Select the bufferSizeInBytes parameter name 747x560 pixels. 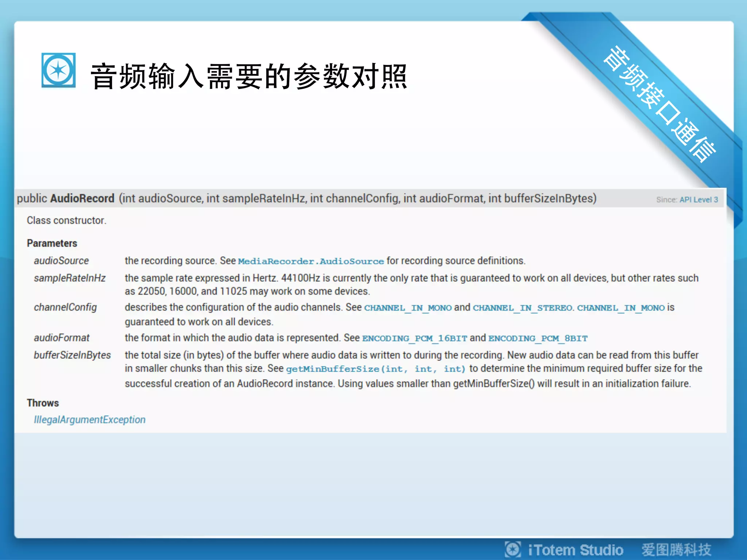click(x=72, y=355)
